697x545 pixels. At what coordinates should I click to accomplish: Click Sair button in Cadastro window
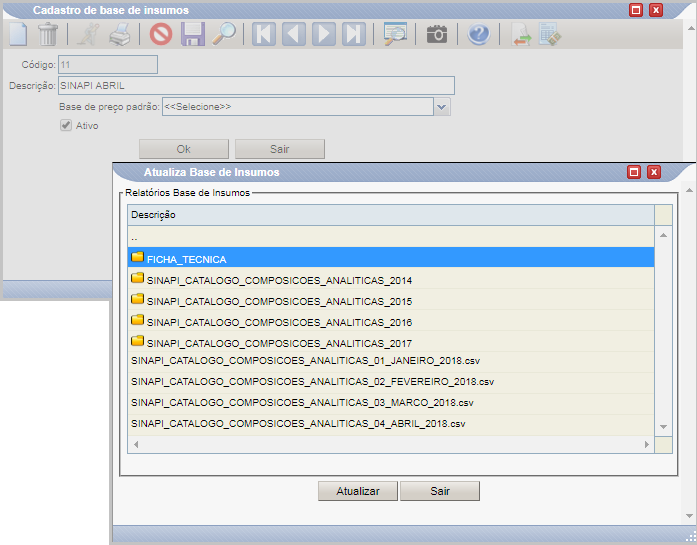click(280, 149)
